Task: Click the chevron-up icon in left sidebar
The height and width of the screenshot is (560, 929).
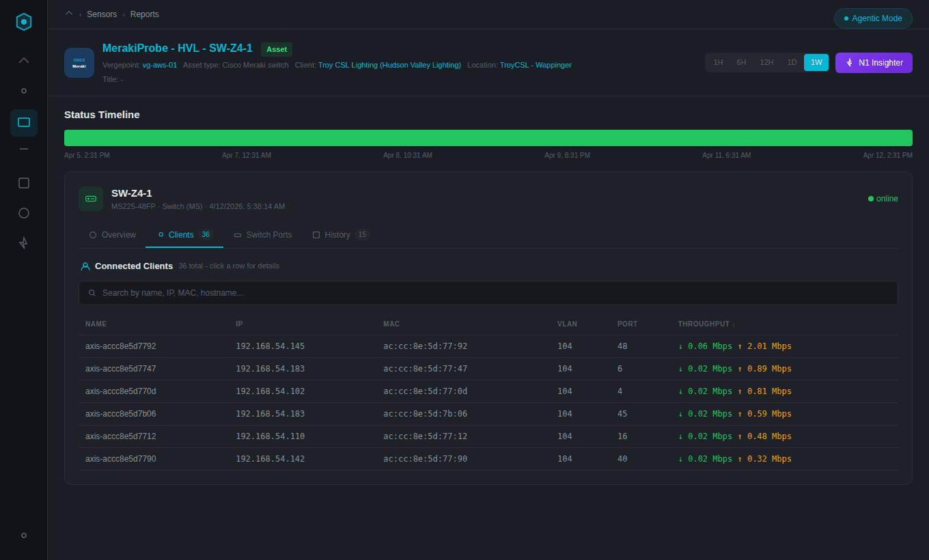Action: click(24, 61)
